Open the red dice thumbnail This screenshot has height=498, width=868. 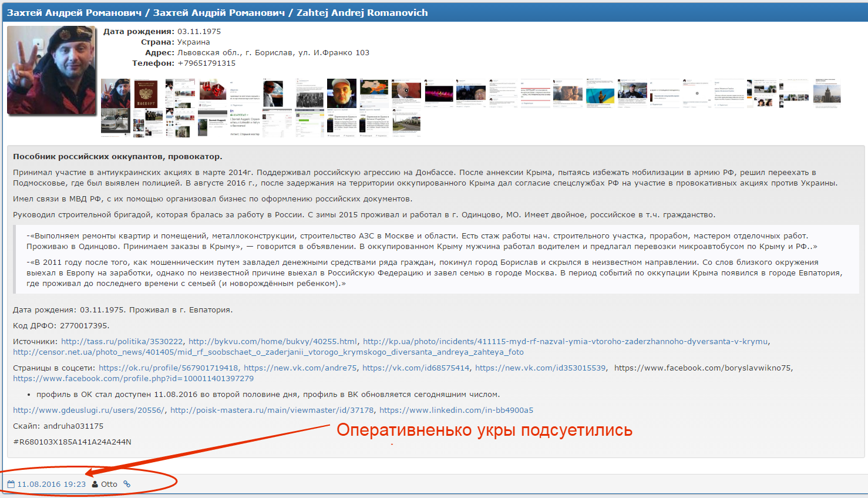coord(212,90)
